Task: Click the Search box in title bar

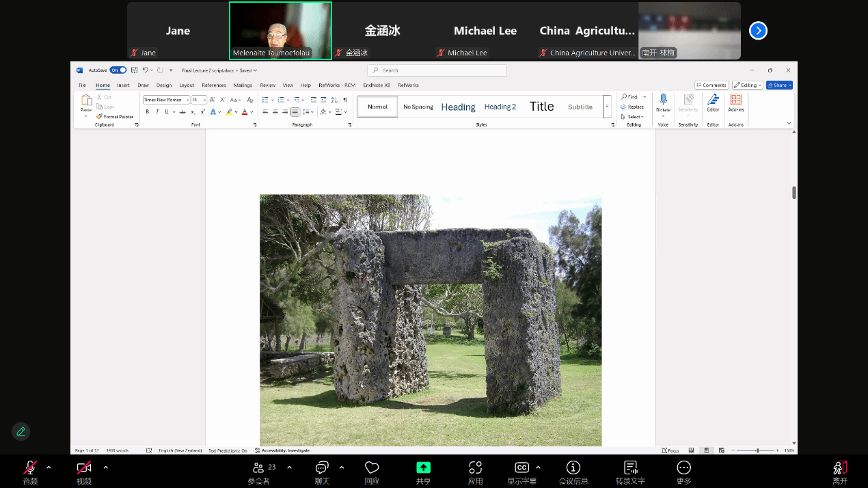Action: click(x=437, y=70)
